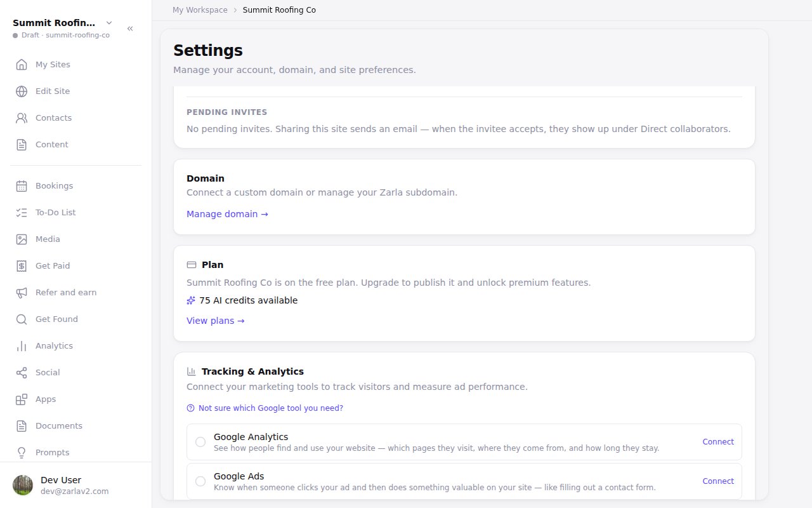Click the My Workspace breadcrumb
The width and height of the screenshot is (812, 508).
pos(200,10)
